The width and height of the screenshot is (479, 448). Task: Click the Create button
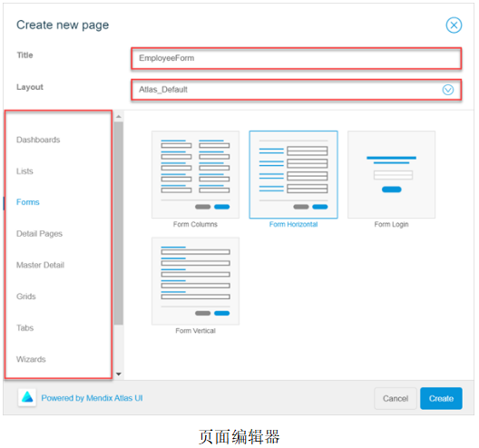point(441,398)
